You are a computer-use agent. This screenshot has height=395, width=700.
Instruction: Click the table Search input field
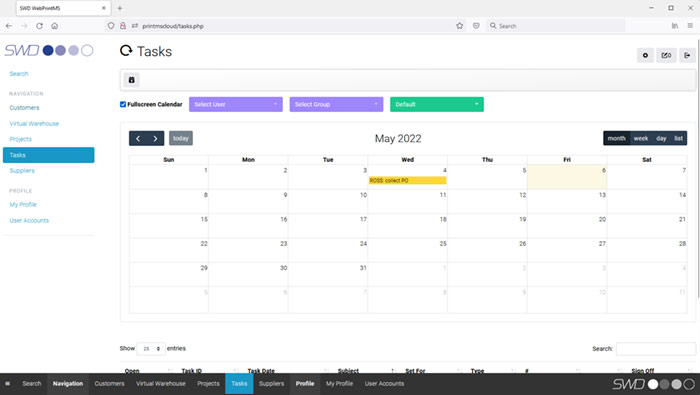(x=655, y=349)
